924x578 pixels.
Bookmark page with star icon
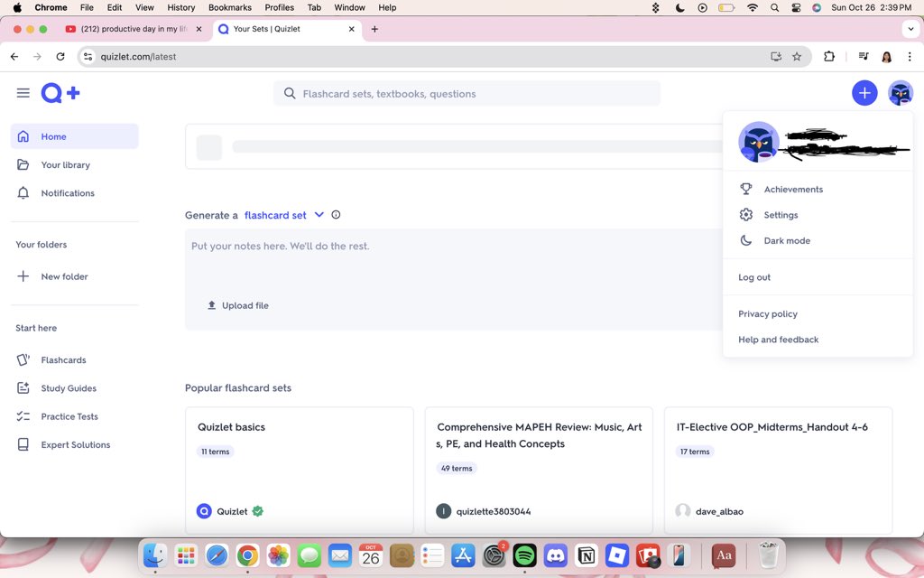797,57
